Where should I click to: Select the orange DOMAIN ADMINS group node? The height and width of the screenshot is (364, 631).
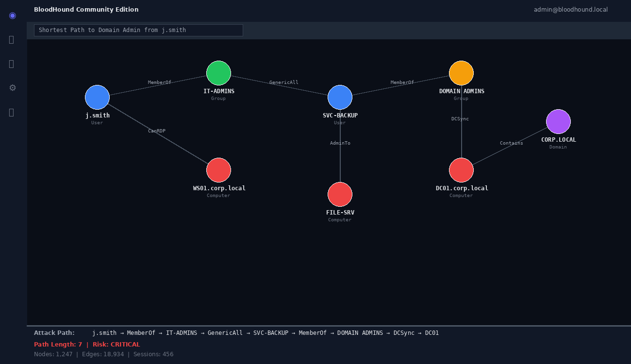point(461,73)
